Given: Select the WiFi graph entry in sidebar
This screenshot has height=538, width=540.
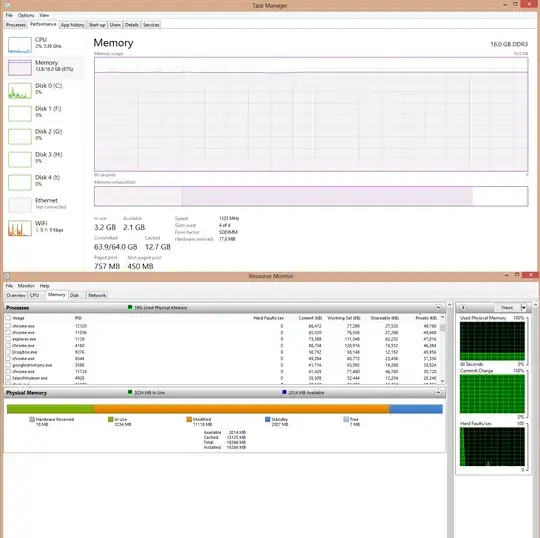Looking at the screenshot, I should click(20, 228).
